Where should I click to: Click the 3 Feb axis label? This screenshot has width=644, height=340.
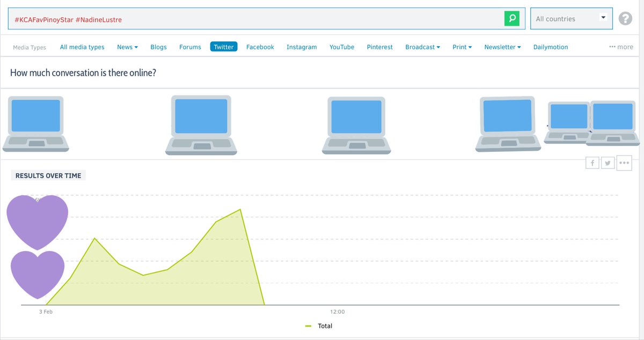tap(46, 312)
